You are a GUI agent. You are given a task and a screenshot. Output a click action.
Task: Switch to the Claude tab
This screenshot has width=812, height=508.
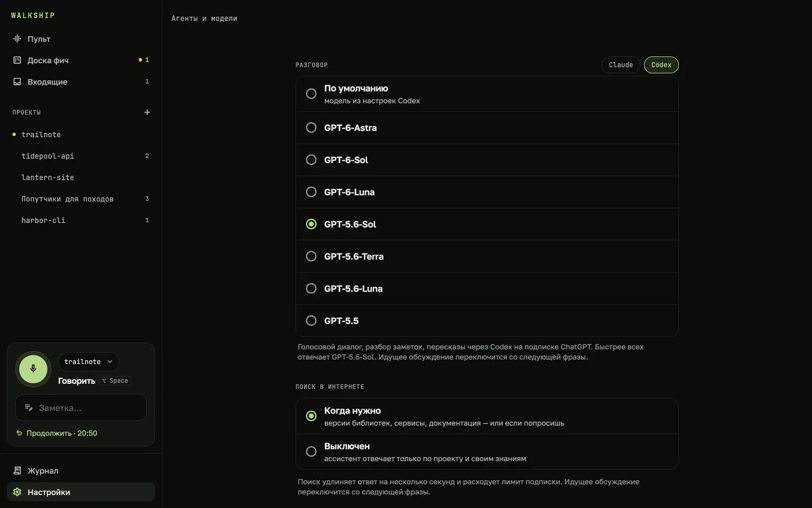[621, 65]
